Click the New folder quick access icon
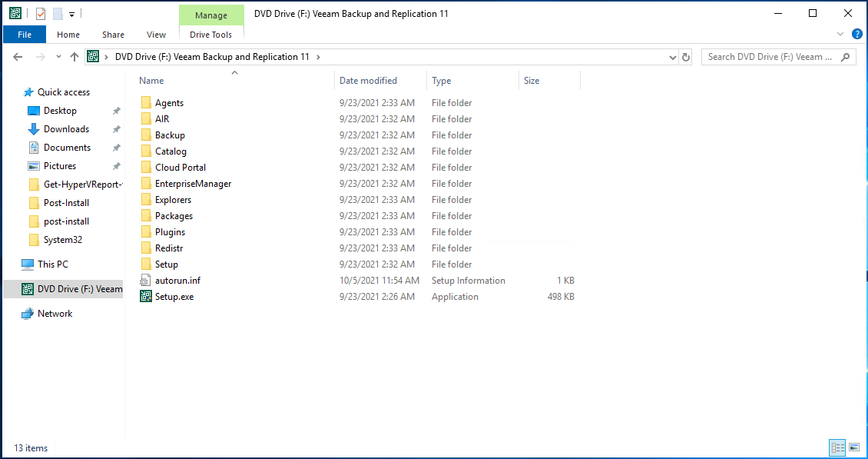This screenshot has height=459, width=868. (x=58, y=14)
